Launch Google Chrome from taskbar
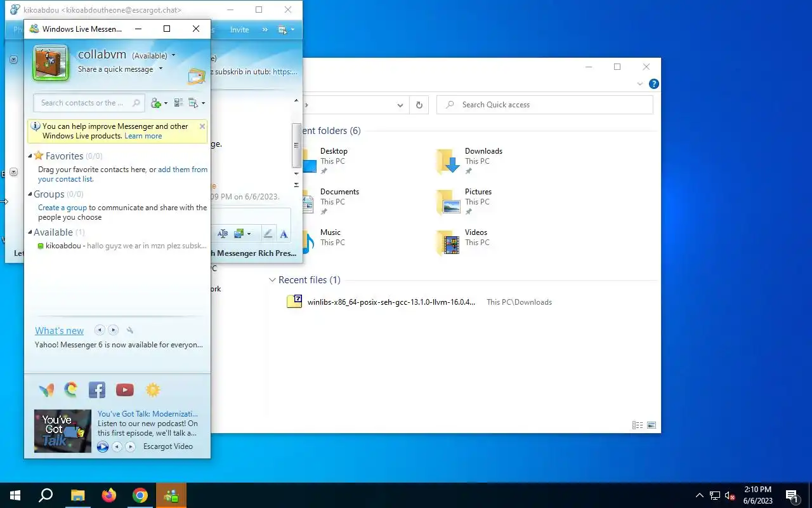812x508 pixels. (140, 495)
